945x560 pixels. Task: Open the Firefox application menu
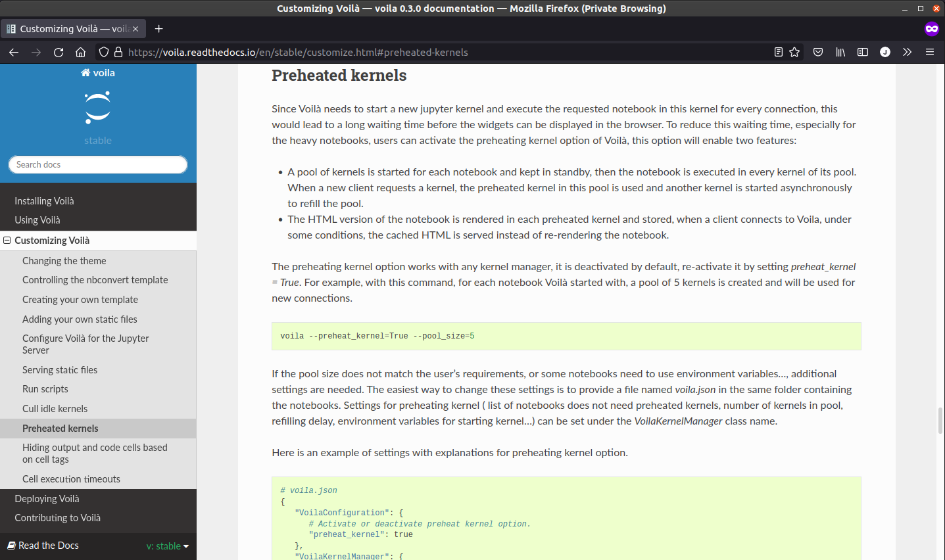click(930, 52)
